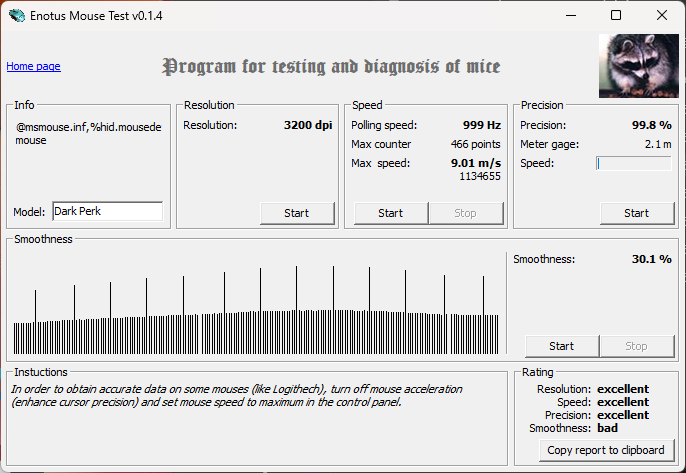Start the Resolution test
Screen dimensions: 686x473
pos(297,212)
